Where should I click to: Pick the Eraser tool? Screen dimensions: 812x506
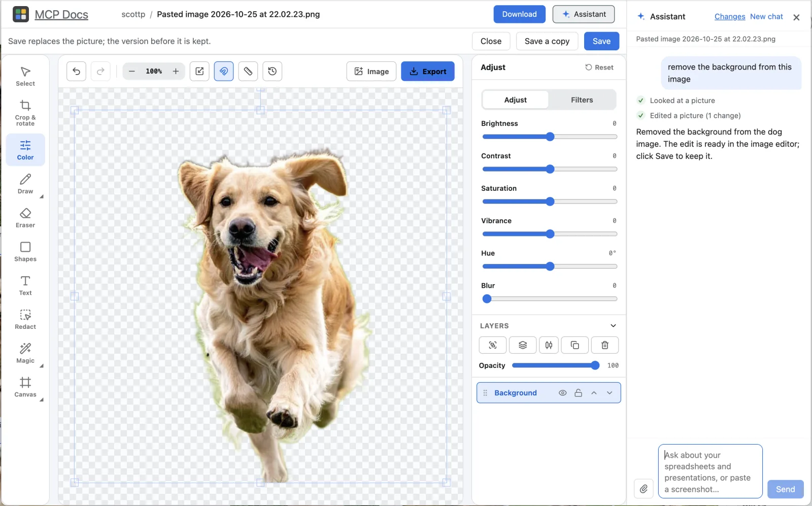click(25, 218)
